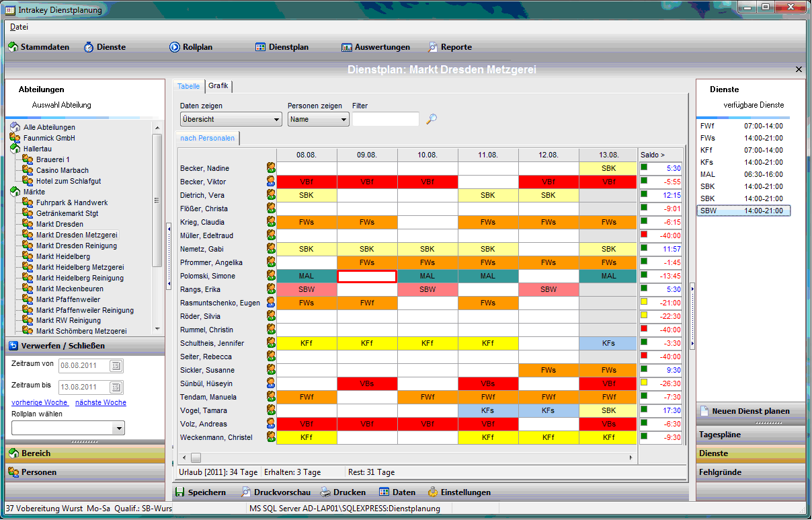This screenshot has height=520, width=812.
Task: Open calendar picker for Zeitraum von
Action: pos(116,365)
